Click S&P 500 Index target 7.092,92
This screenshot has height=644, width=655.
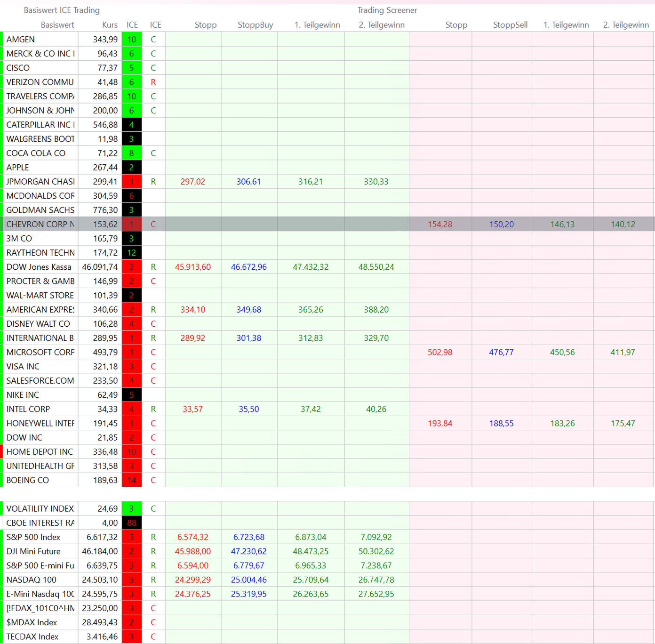tap(376, 537)
